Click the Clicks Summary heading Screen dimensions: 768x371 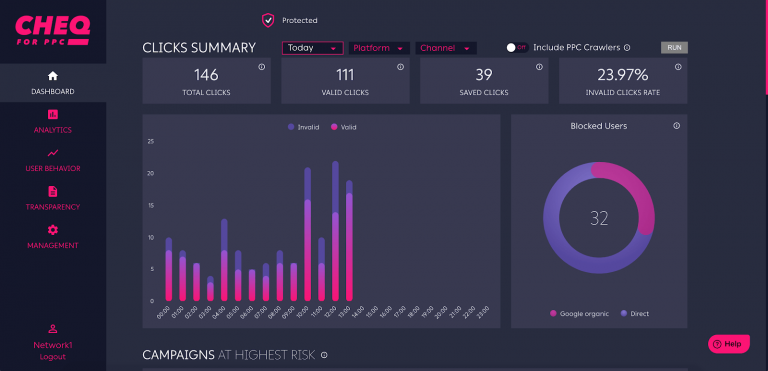click(x=199, y=48)
